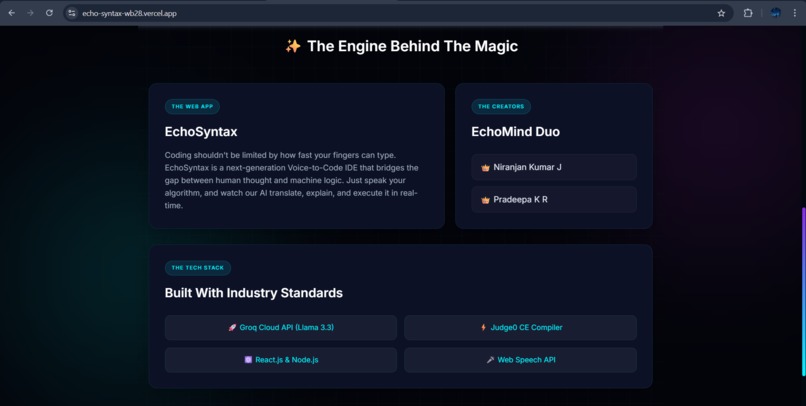Click the crown icon next to Pradeepa K R
The width and height of the screenshot is (806, 406).
[x=485, y=200]
